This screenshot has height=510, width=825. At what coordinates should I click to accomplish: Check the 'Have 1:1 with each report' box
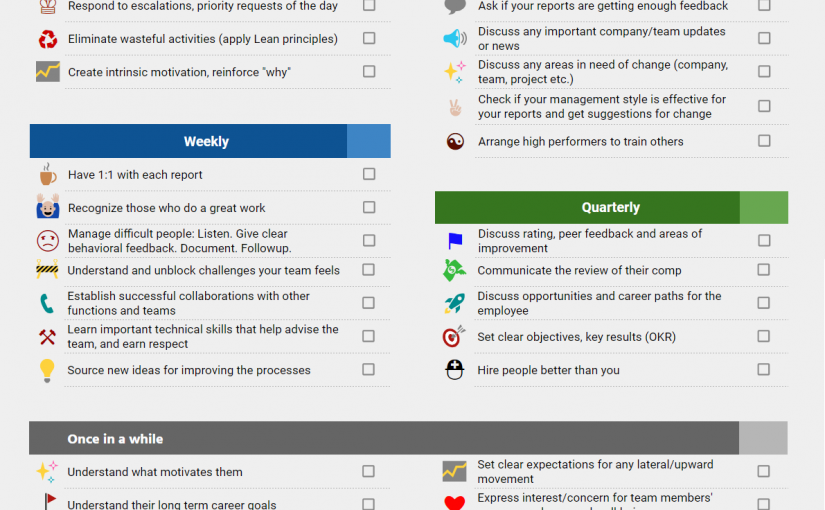pyautogui.click(x=369, y=174)
